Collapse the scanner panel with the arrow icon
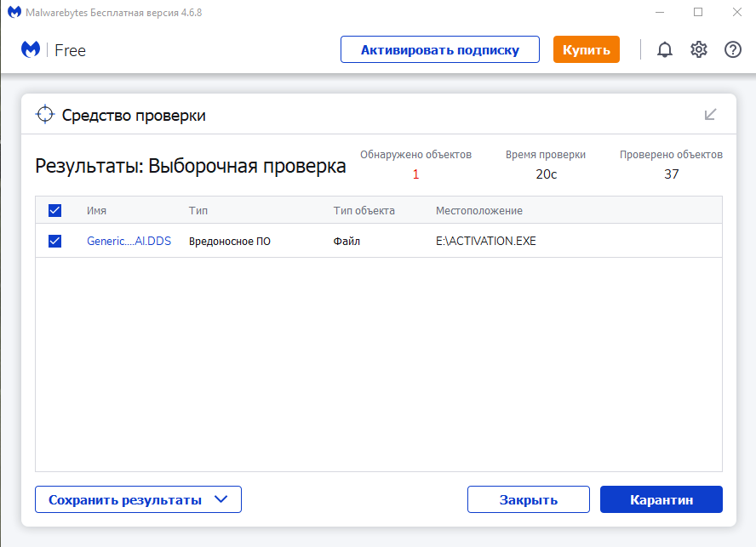 pyautogui.click(x=711, y=113)
